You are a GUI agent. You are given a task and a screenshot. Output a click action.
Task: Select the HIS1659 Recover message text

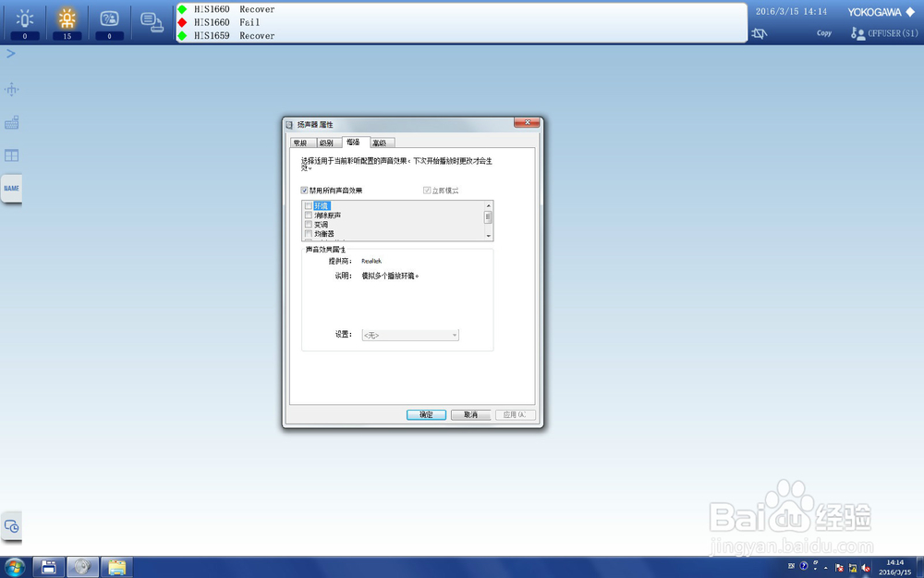click(x=235, y=35)
